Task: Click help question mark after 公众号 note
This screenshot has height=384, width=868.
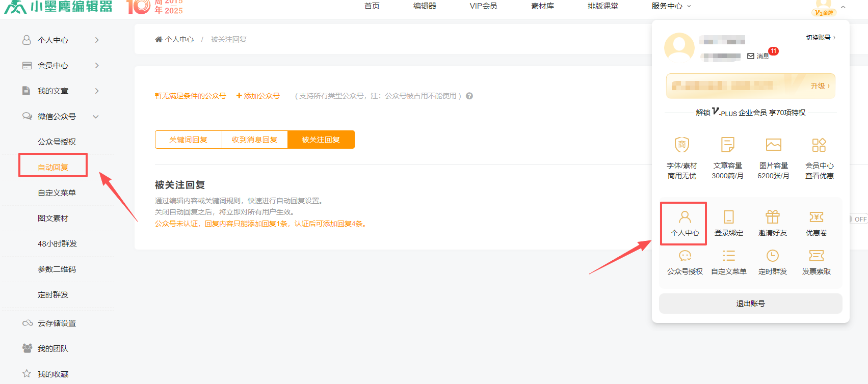Action: 469,96
